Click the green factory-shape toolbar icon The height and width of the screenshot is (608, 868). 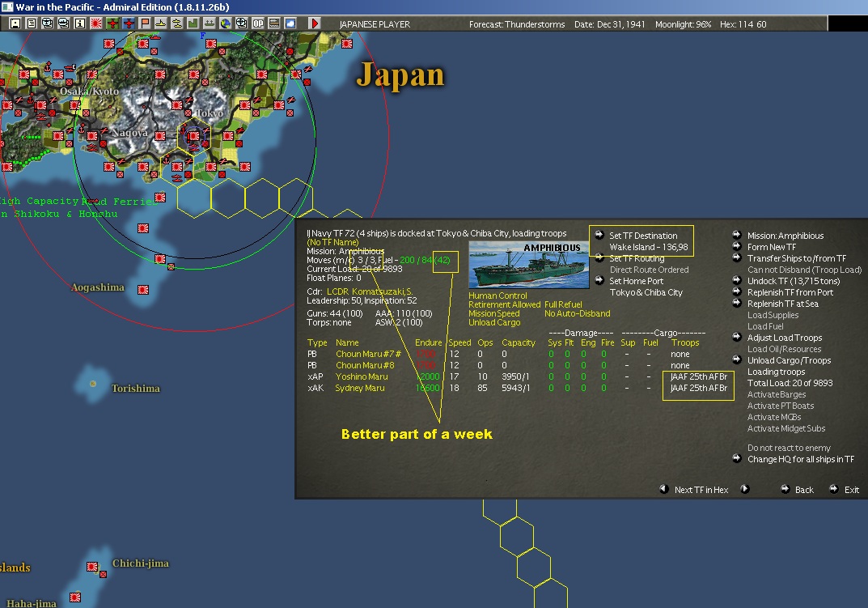point(193,23)
